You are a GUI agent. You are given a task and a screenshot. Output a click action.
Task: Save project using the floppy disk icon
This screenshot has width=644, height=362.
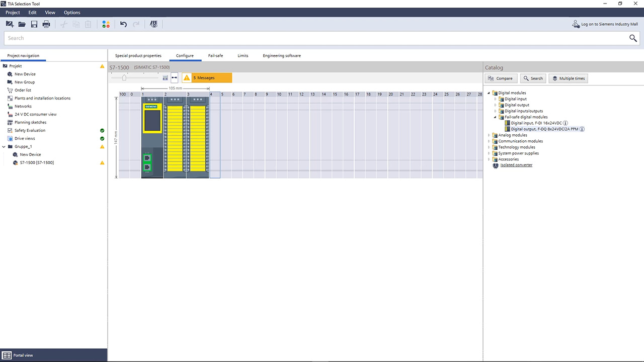[34, 24]
